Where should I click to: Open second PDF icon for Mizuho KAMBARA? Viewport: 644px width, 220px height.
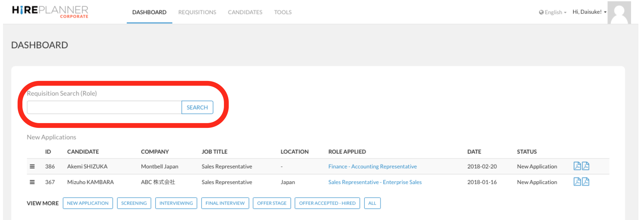click(x=586, y=182)
